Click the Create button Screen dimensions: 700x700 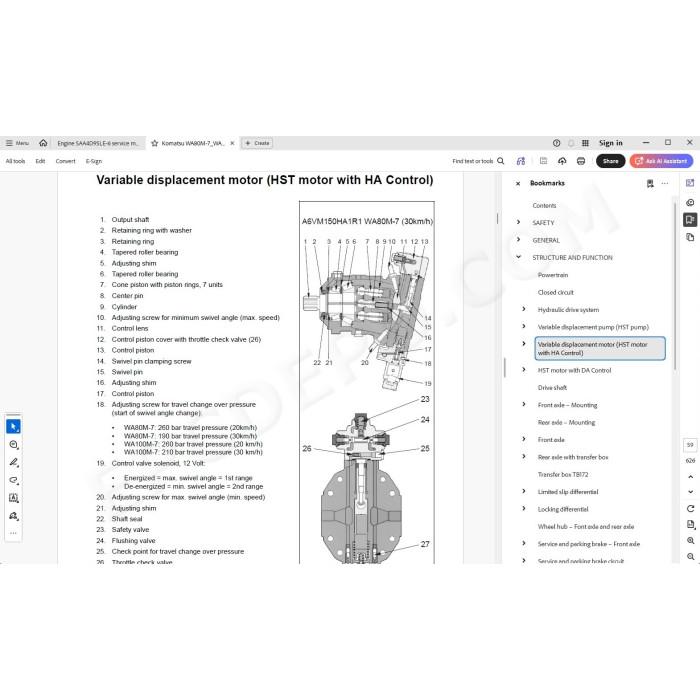pyautogui.click(x=257, y=143)
